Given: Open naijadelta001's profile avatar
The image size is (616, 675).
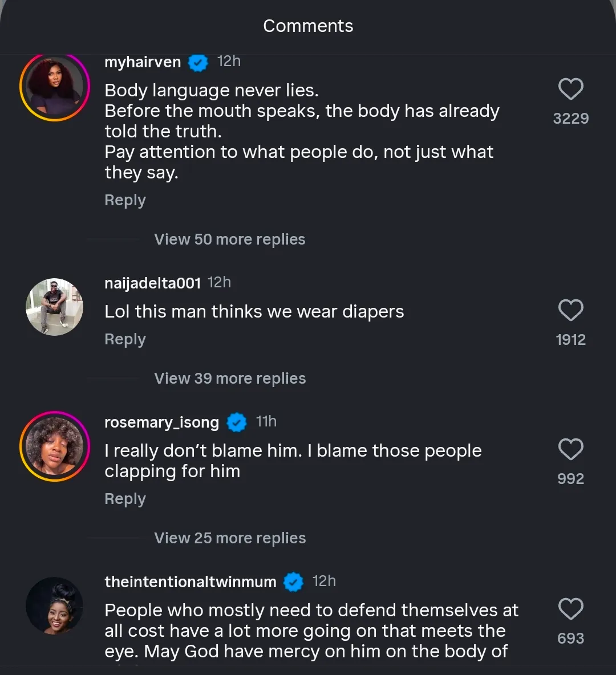Looking at the screenshot, I should click(x=55, y=307).
